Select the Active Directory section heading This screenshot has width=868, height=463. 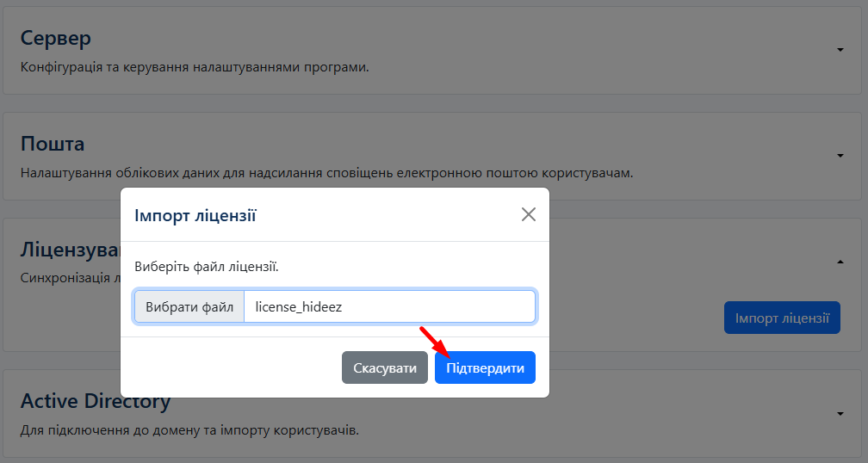click(96, 402)
